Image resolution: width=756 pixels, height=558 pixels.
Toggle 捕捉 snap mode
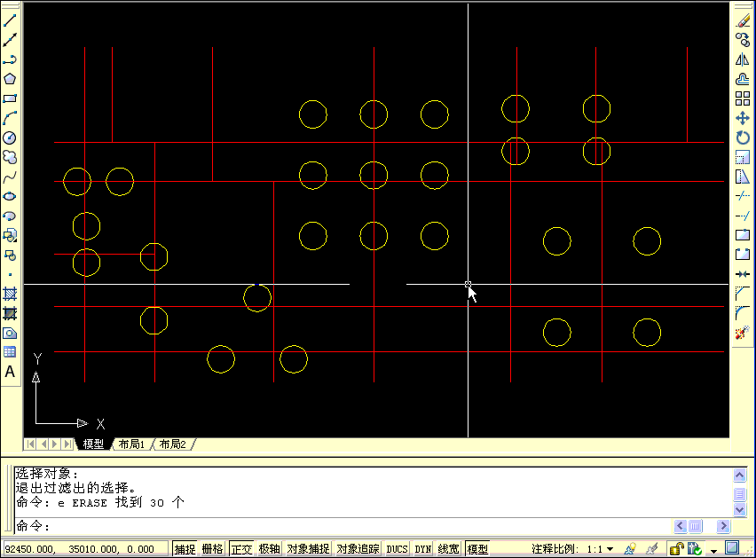[185, 549]
